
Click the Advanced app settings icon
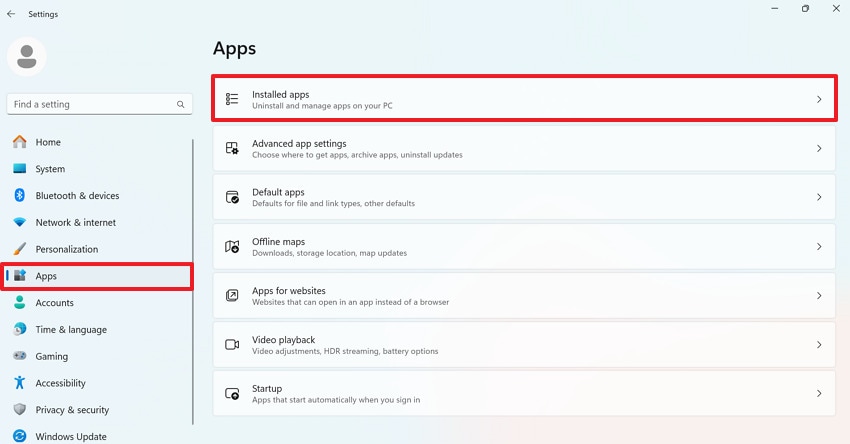pos(232,148)
